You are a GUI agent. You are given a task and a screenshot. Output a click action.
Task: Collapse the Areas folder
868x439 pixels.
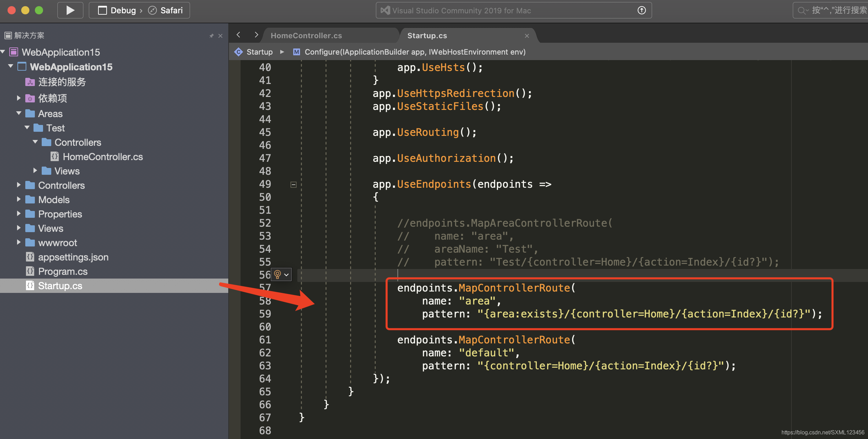(x=19, y=113)
